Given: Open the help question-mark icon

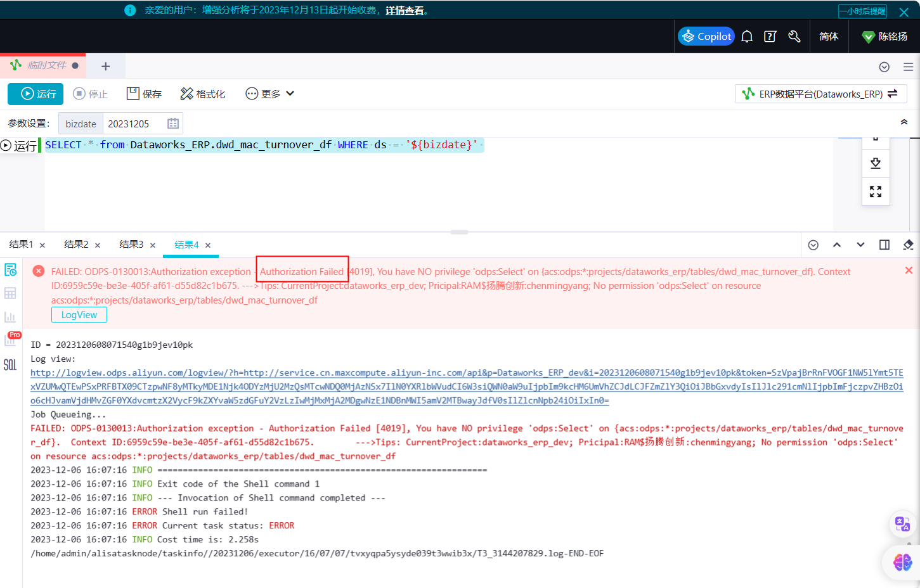Looking at the screenshot, I should point(770,37).
